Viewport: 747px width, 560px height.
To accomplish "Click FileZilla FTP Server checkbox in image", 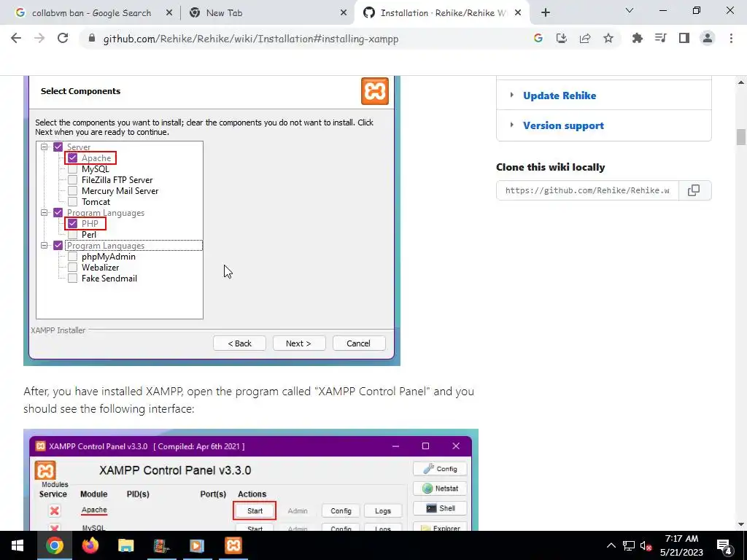I will [x=72, y=180].
